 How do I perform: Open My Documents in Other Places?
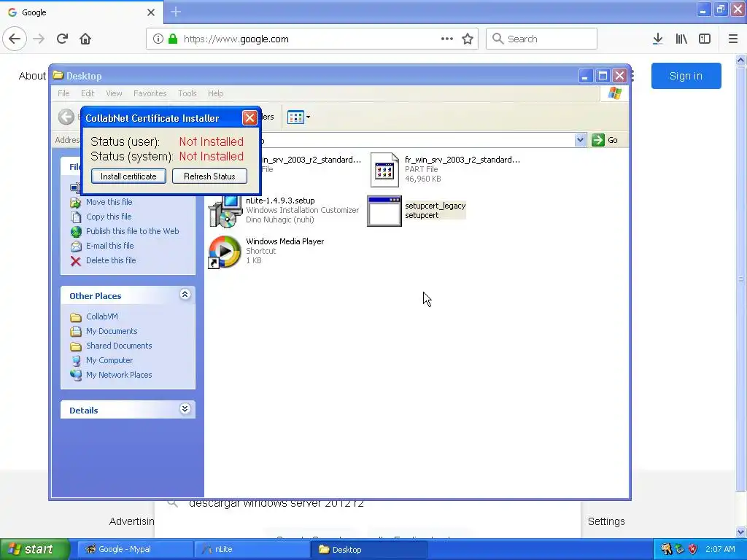tap(112, 331)
